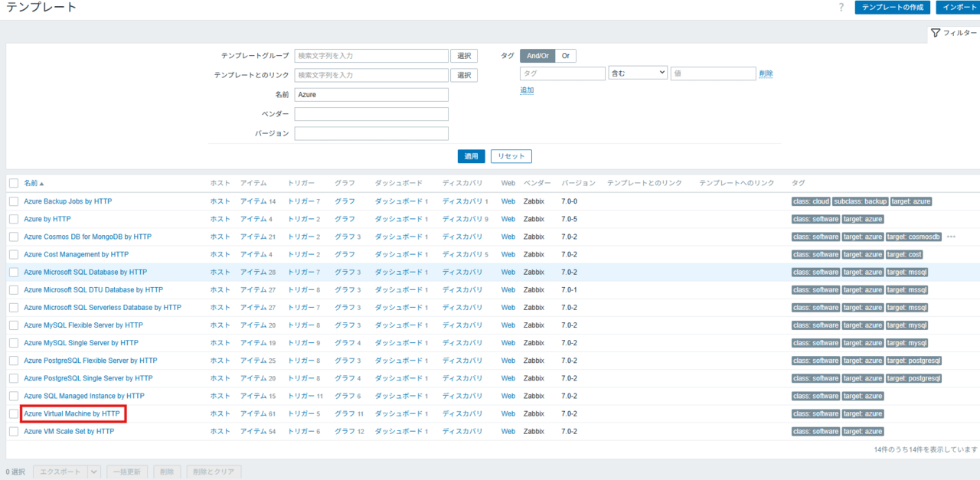Click the 追加 tag link
This screenshot has width=980, height=480.
pos(527,90)
